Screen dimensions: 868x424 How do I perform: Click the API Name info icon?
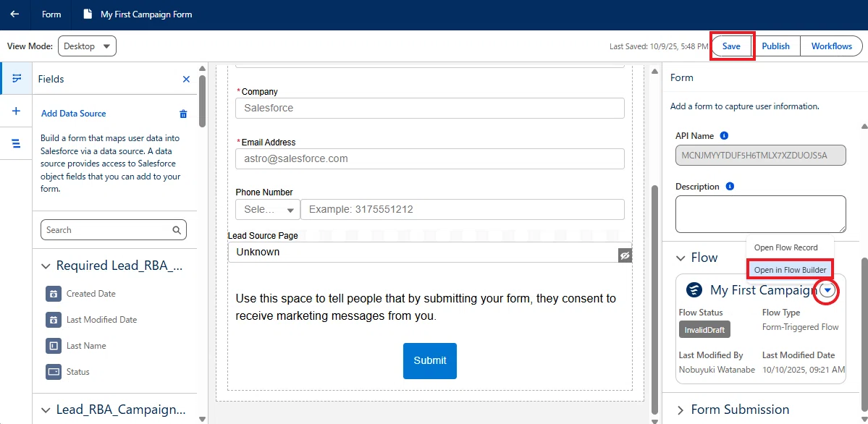click(724, 135)
